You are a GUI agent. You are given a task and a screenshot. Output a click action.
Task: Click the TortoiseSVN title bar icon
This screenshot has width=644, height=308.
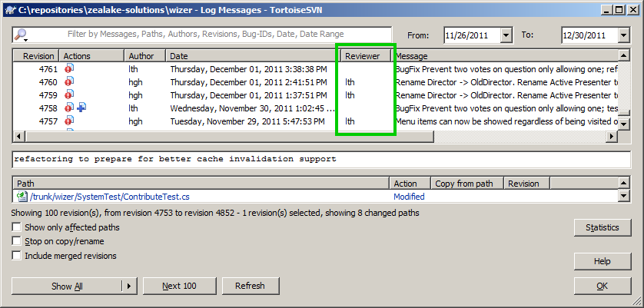point(11,10)
